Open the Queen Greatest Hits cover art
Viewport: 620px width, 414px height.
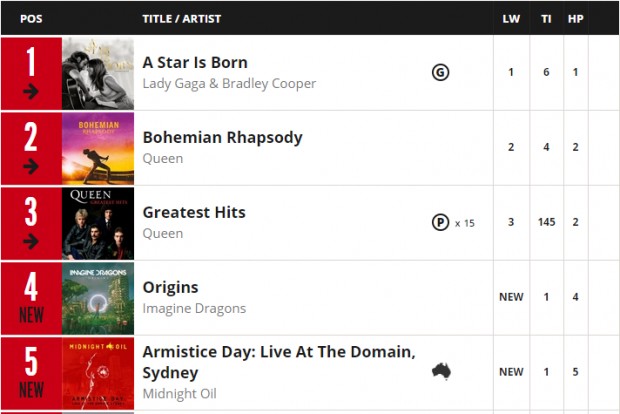pyautogui.click(x=98, y=223)
